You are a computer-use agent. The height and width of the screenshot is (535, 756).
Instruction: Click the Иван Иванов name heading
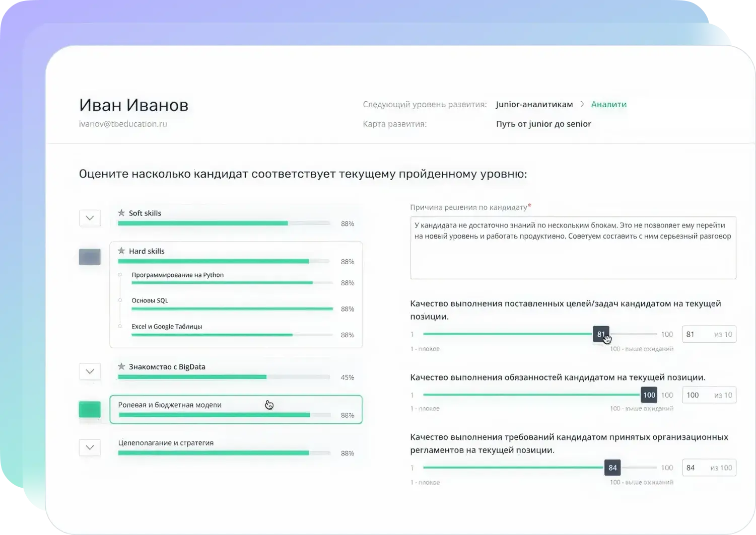pyautogui.click(x=133, y=105)
